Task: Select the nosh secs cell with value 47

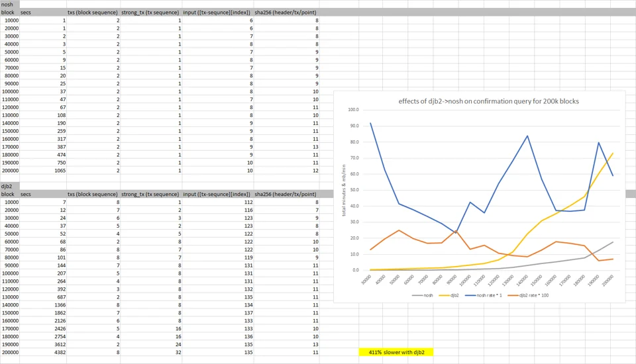Action: pyautogui.click(x=43, y=99)
